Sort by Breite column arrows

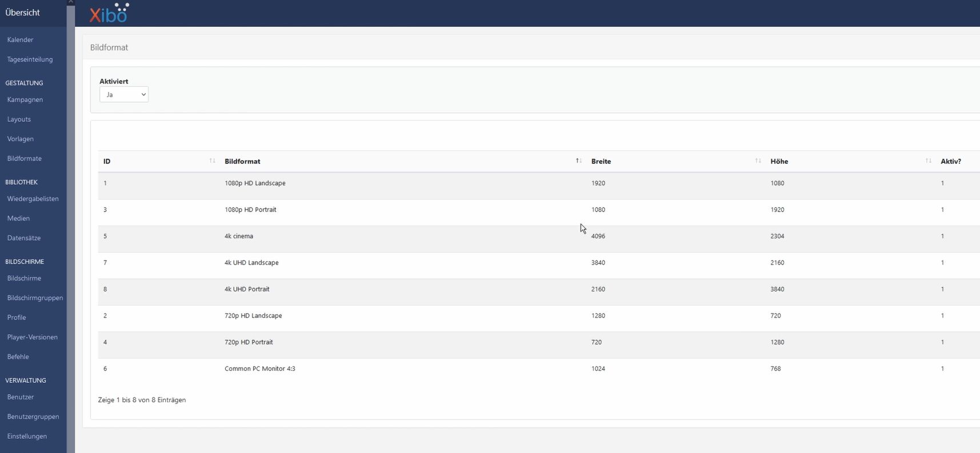click(x=758, y=161)
